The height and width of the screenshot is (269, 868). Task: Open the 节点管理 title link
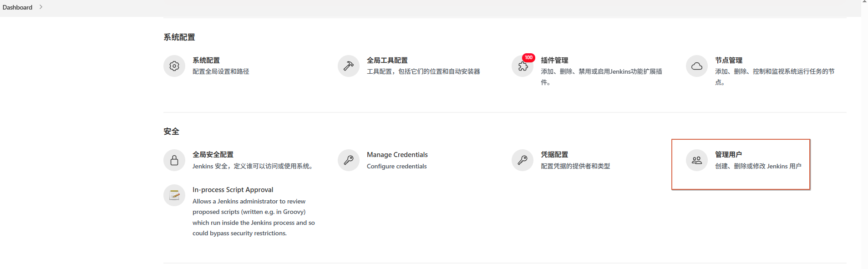(x=729, y=60)
